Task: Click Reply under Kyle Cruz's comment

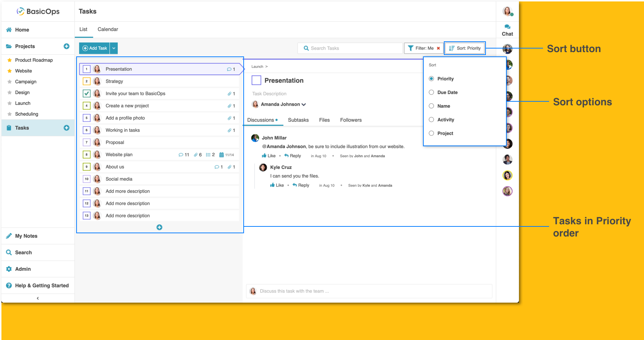Action: [301, 185]
